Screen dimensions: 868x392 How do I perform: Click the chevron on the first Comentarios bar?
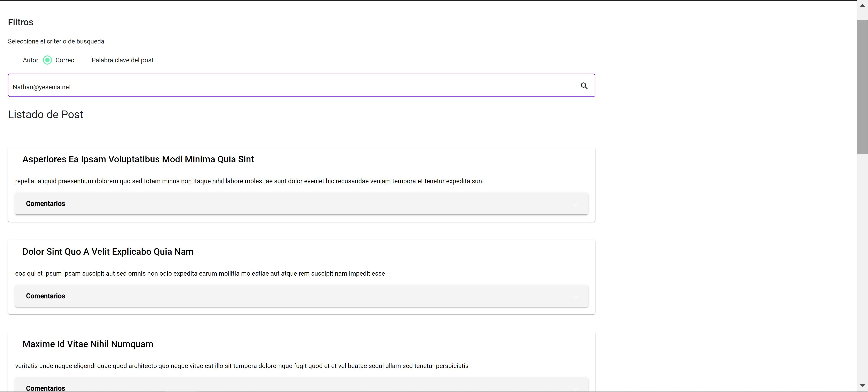tap(575, 205)
